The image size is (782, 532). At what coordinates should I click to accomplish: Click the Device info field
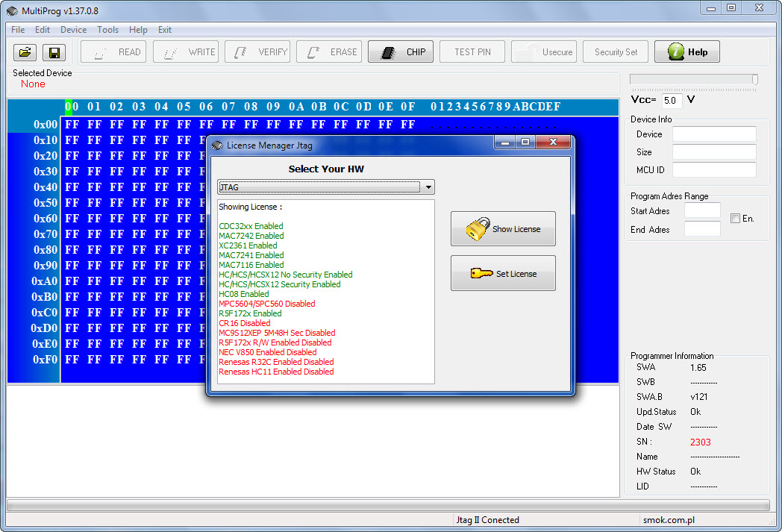coord(714,134)
